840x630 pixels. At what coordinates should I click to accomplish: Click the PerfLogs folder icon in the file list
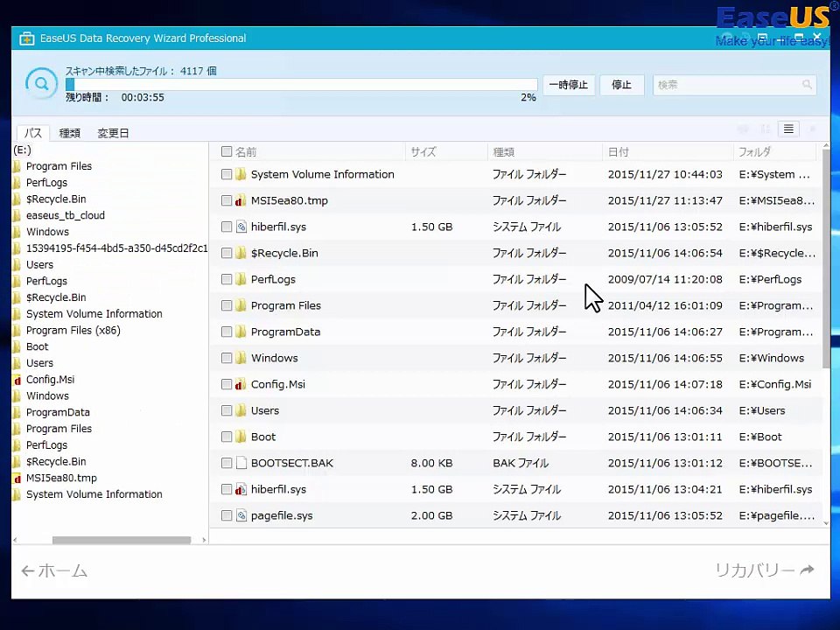pos(241,279)
